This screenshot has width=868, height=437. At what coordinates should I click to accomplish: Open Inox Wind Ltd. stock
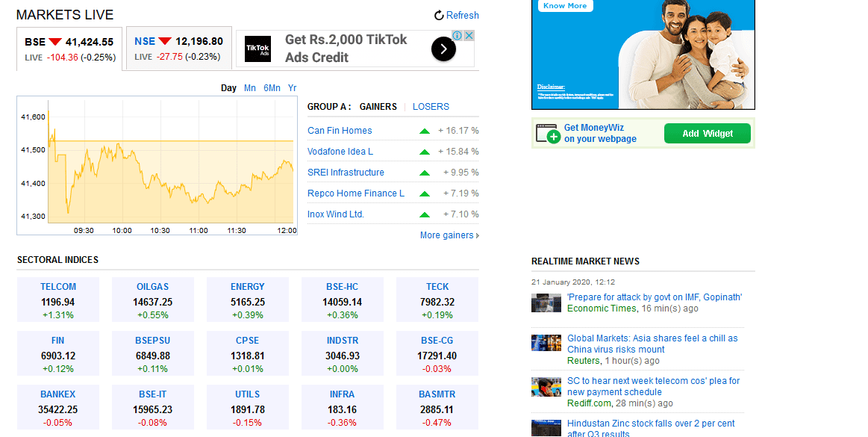pos(336,214)
